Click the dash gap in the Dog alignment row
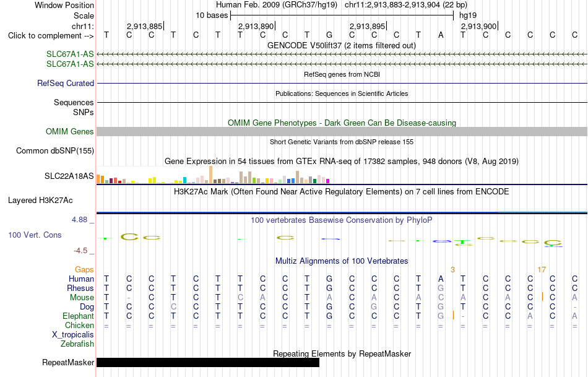 pyautogui.click(x=574, y=307)
